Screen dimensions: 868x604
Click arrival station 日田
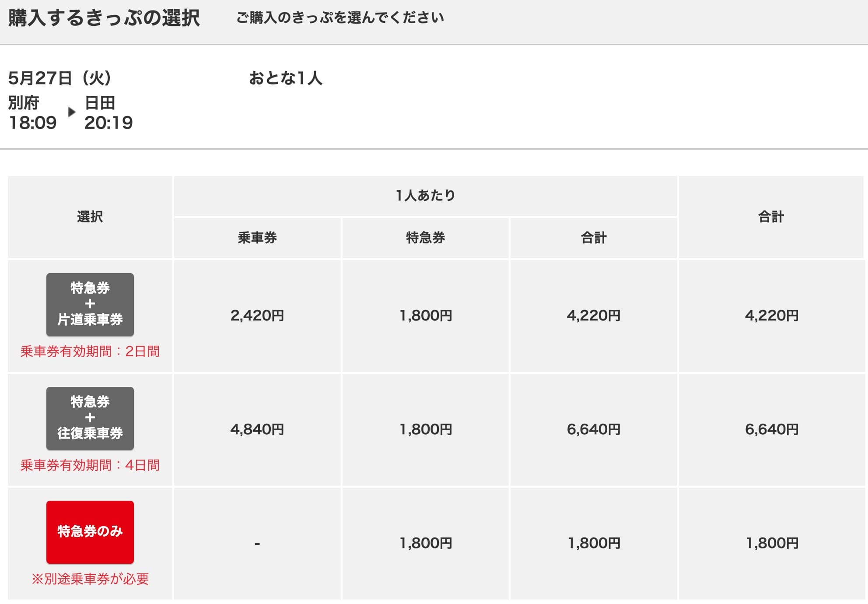pyautogui.click(x=100, y=103)
